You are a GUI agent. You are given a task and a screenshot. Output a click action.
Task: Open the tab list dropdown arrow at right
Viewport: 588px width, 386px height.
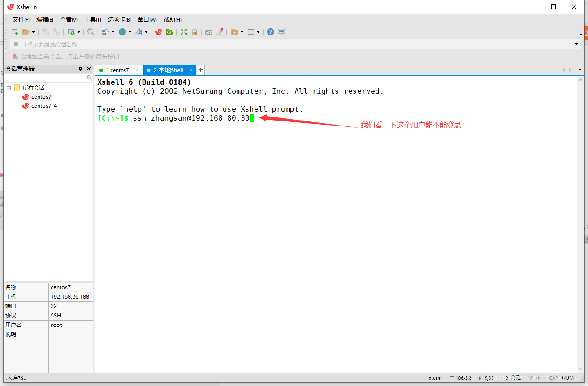point(580,70)
